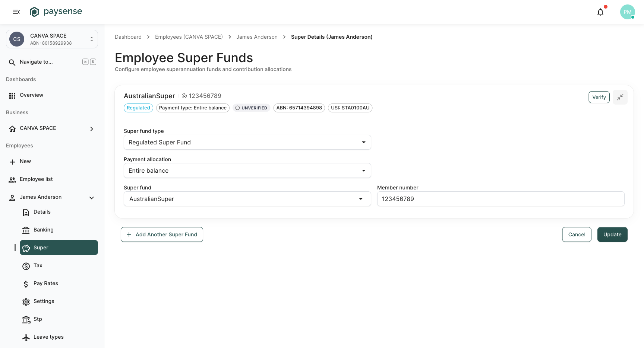The height and width of the screenshot is (348, 644).
Task: Open the Overview dashboard
Action: 52,95
